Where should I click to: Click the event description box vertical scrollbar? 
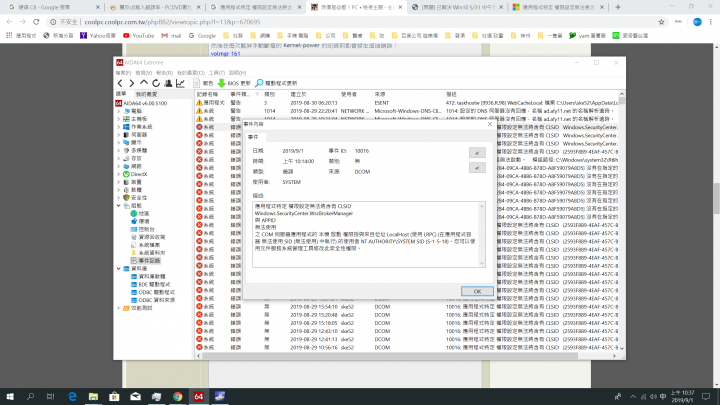pos(482,234)
